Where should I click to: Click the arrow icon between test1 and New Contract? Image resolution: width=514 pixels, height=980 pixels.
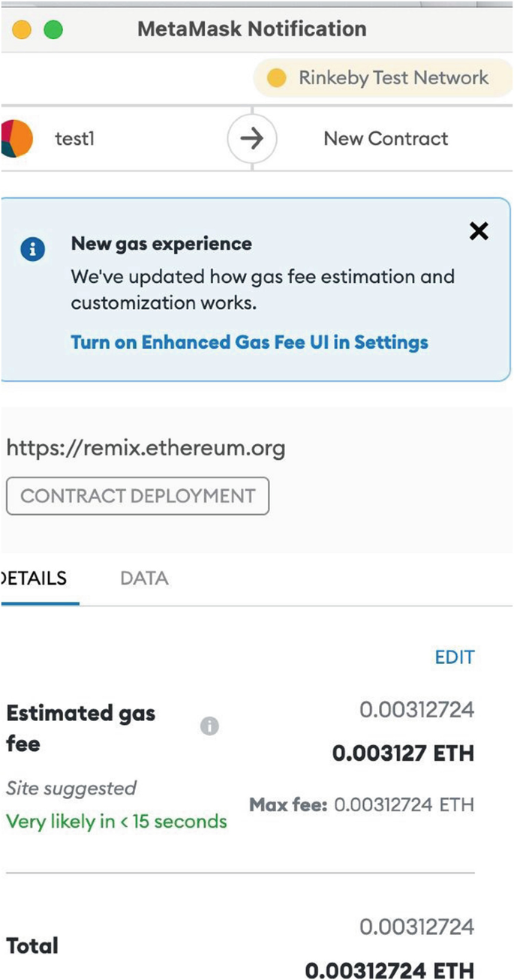point(252,139)
